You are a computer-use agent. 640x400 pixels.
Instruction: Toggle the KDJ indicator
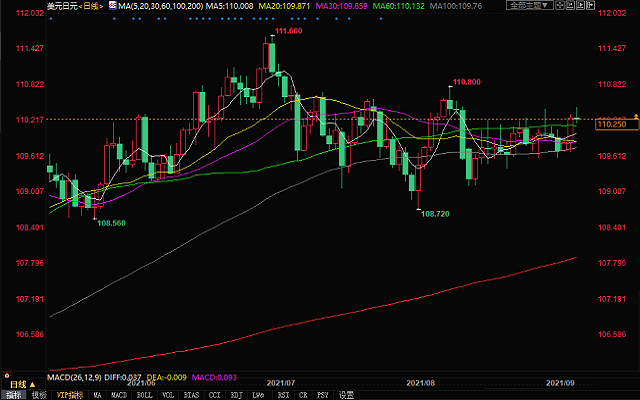click(x=236, y=395)
